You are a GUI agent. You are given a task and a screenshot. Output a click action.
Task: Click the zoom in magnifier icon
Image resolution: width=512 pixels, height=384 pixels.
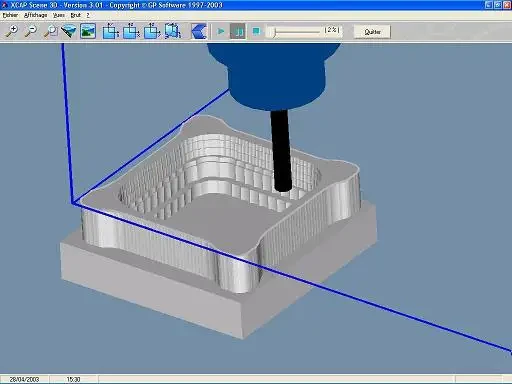11,31
